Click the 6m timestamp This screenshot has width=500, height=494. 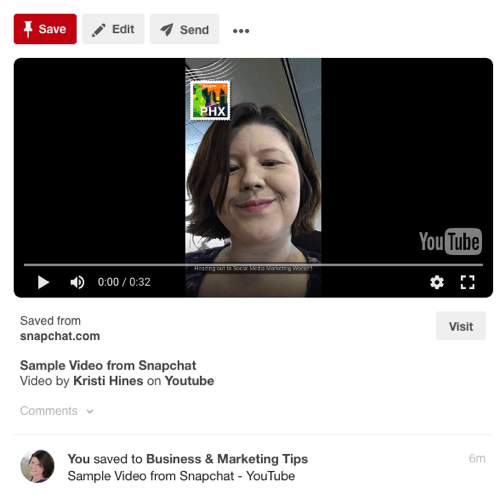coord(477,458)
